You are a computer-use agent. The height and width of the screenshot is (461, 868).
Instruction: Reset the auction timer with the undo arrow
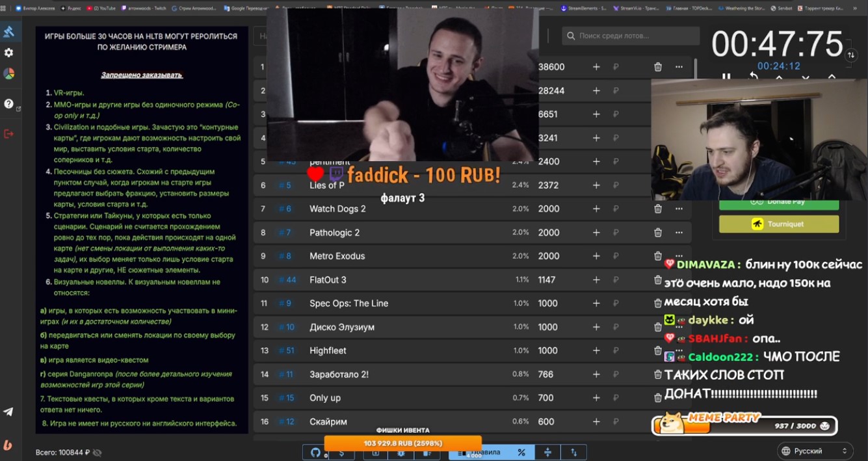click(x=754, y=76)
